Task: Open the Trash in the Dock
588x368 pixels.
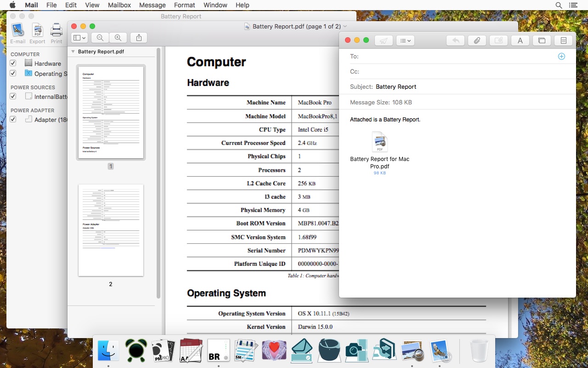Action: pos(479,351)
